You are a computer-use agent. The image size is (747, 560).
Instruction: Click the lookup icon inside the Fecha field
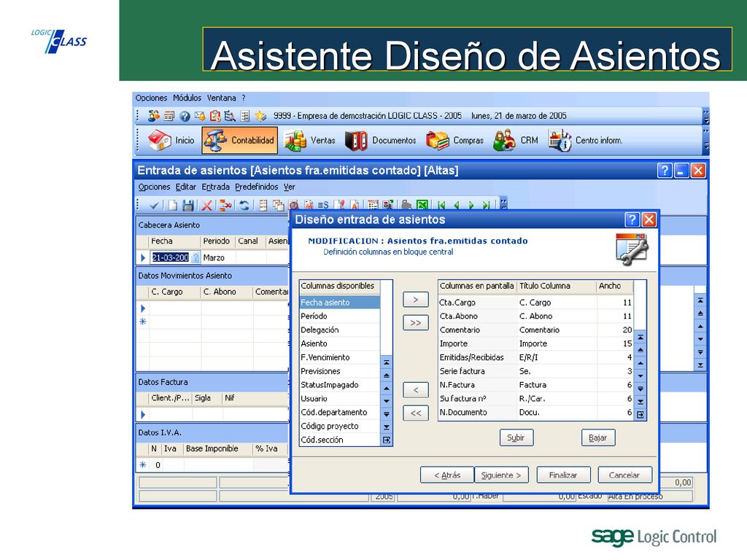(195, 257)
